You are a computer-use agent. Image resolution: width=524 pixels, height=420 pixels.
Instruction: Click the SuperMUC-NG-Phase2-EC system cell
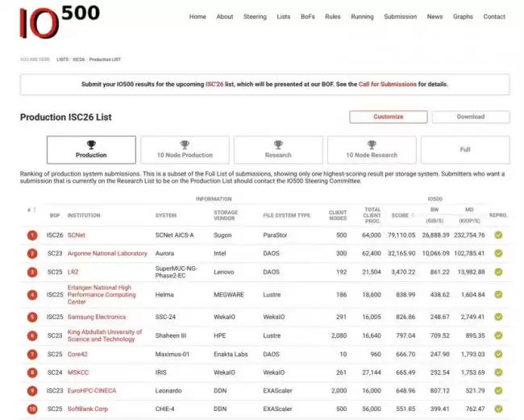[x=176, y=272]
